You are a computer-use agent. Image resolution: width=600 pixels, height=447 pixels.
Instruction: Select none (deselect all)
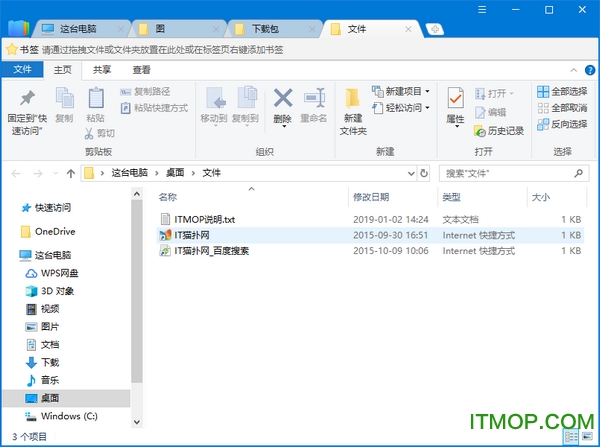[562, 108]
